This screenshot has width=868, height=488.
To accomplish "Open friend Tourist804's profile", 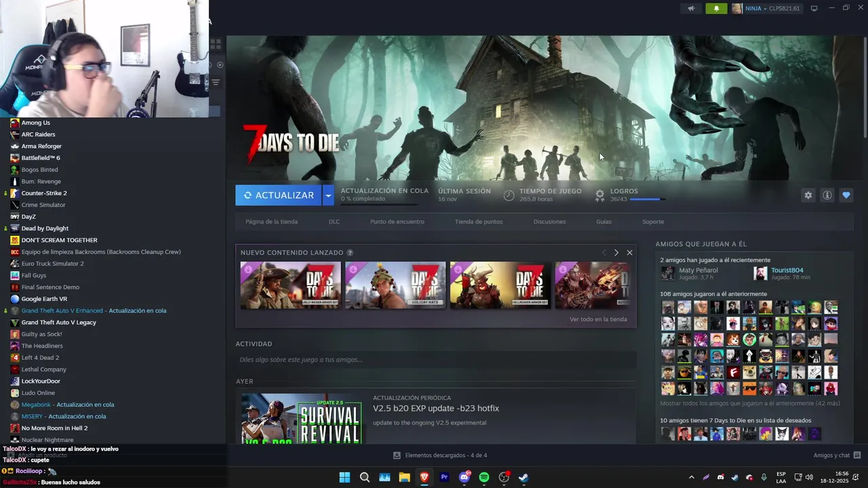I will 787,270.
